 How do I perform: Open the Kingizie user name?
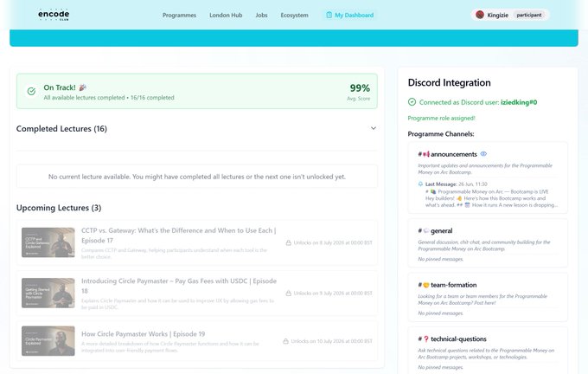[x=497, y=16]
